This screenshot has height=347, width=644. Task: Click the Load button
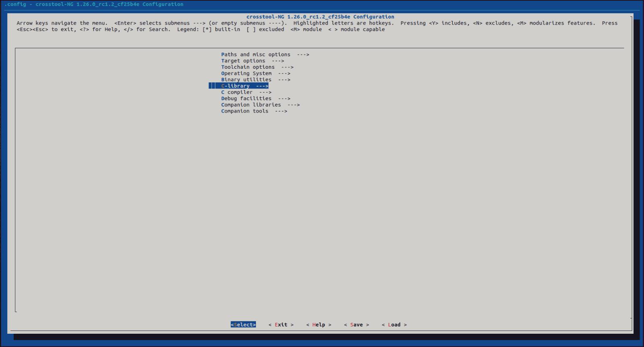coord(394,325)
